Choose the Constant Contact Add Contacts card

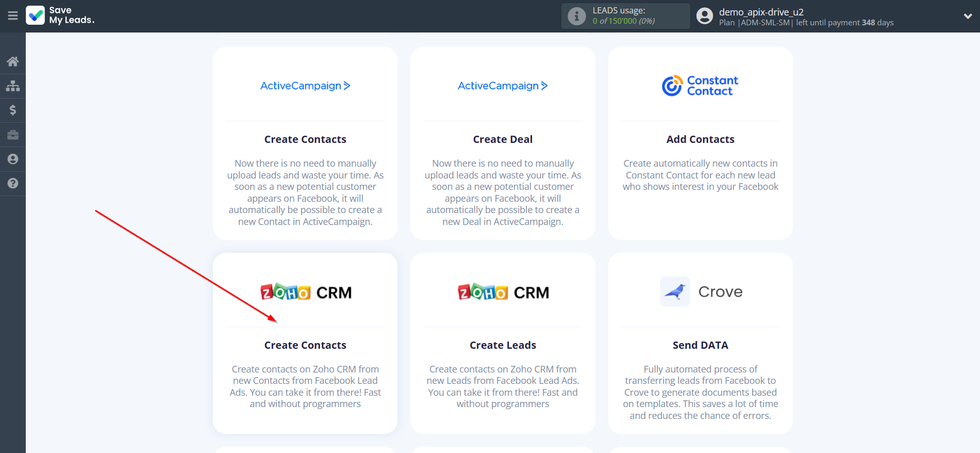[700, 143]
